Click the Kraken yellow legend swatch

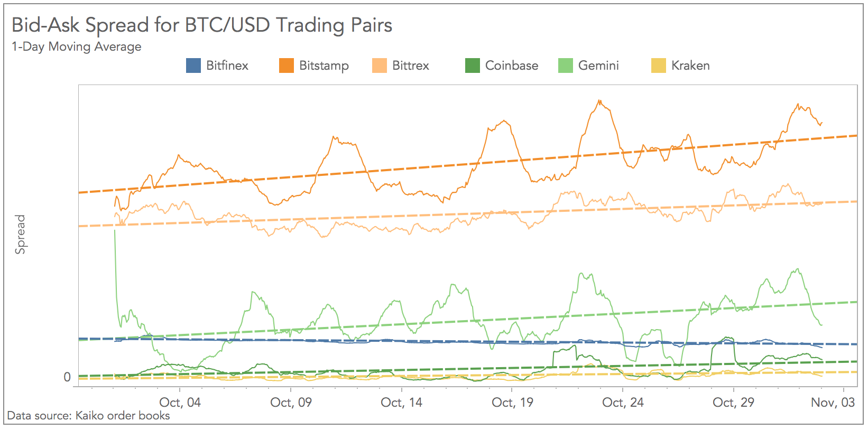point(659,66)
